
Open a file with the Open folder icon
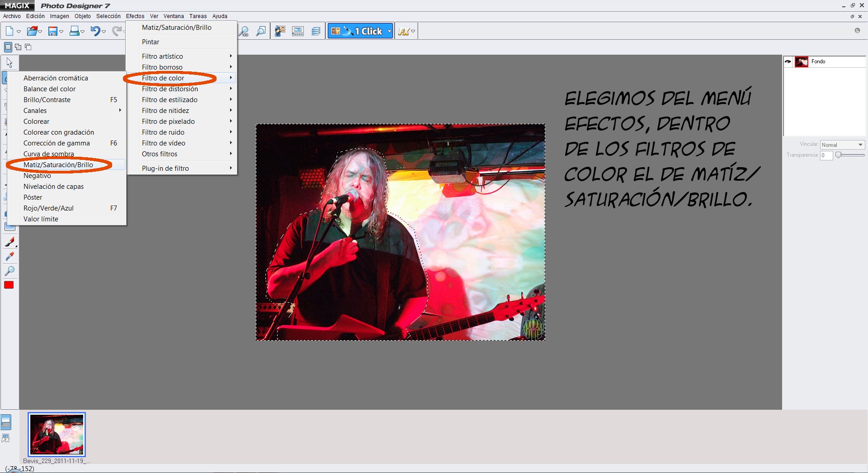32,31
